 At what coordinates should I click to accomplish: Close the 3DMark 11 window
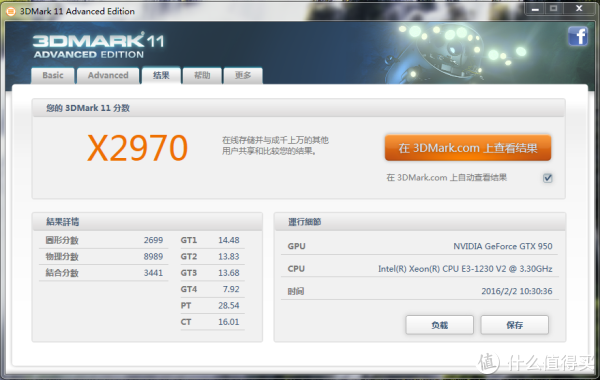579,9
